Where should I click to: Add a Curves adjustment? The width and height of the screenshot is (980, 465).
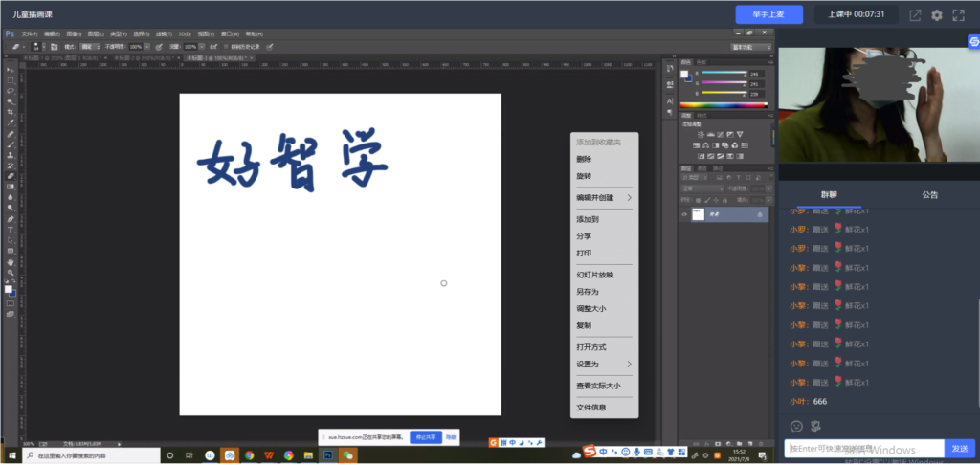coord(721,134)
